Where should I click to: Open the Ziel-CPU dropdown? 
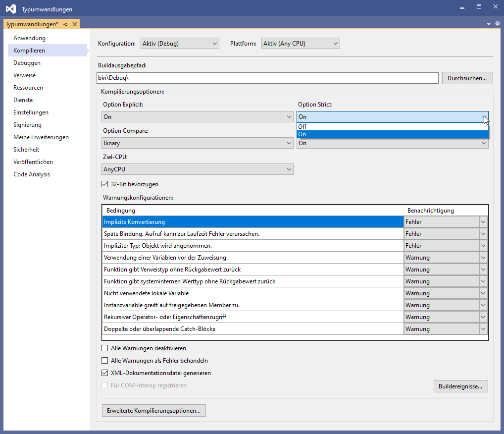tap(198, 169)
